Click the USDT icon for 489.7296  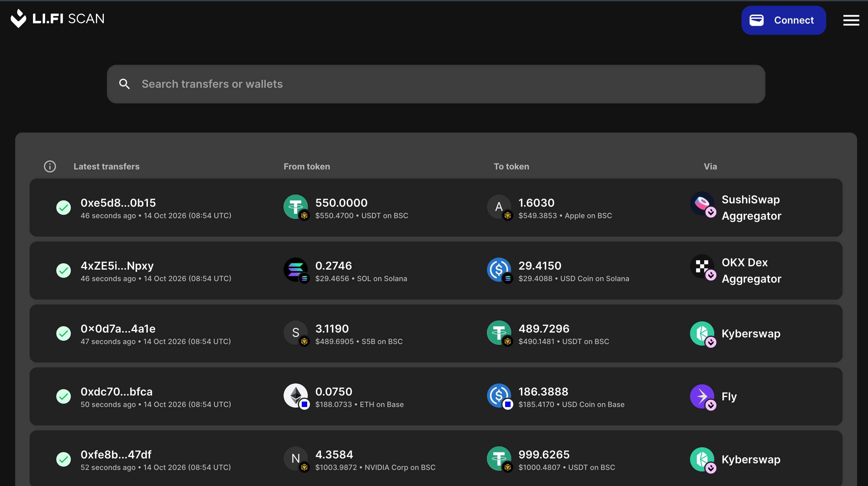point(499,333)
